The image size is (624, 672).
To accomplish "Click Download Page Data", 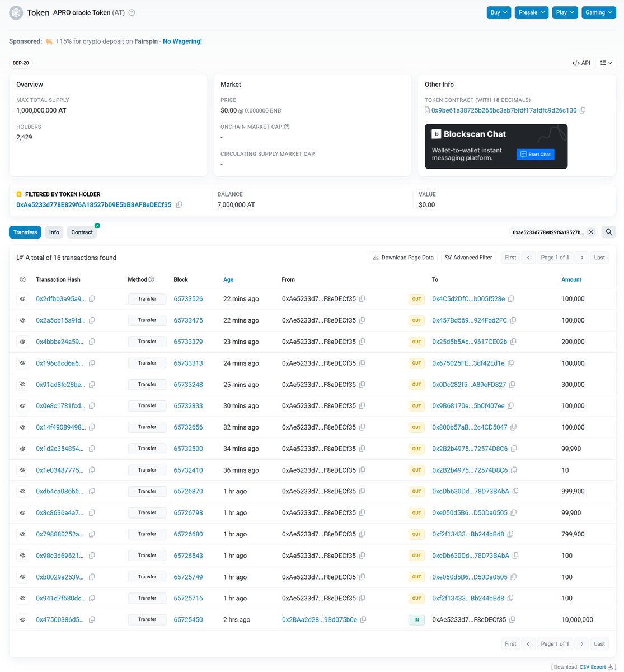I will click(x=403, y=258).
